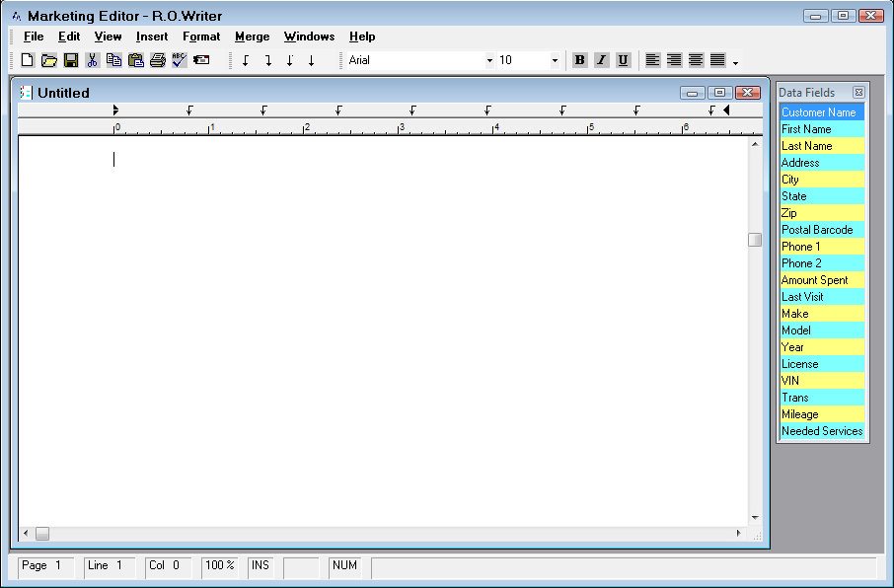Toggle underline formatting
This screenshot has height=588, width=894.
[623, 59]
